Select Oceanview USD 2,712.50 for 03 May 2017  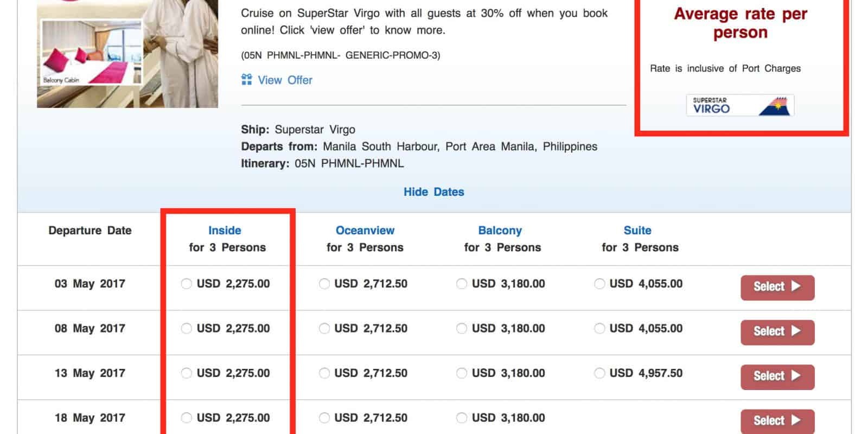click(x=324, y=284)
